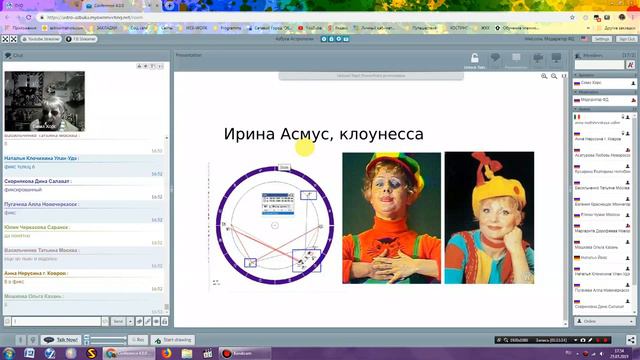Click the lock icon in chat toolbar

164,322
